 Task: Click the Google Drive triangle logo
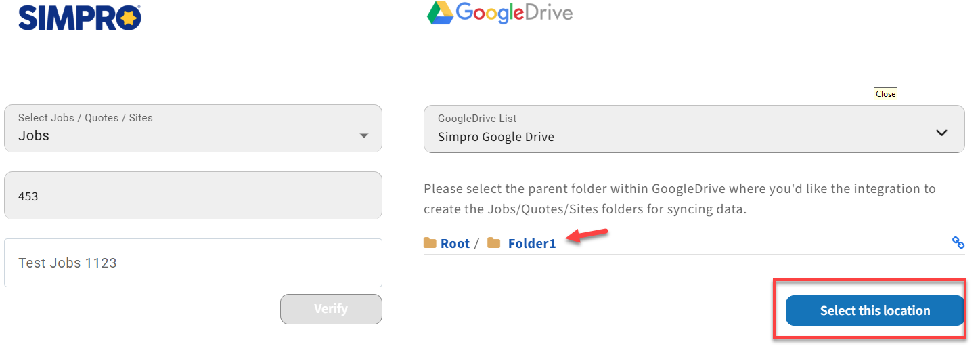440,12
